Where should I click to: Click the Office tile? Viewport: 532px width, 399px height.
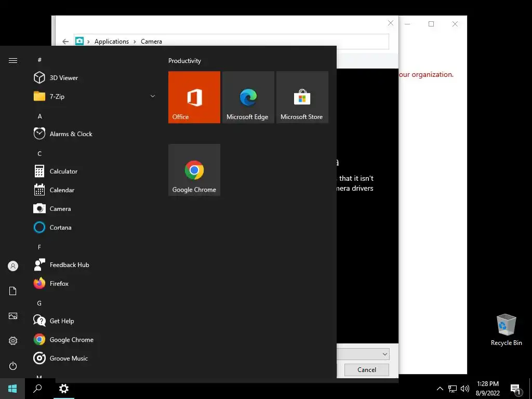[x=194, y=97]
